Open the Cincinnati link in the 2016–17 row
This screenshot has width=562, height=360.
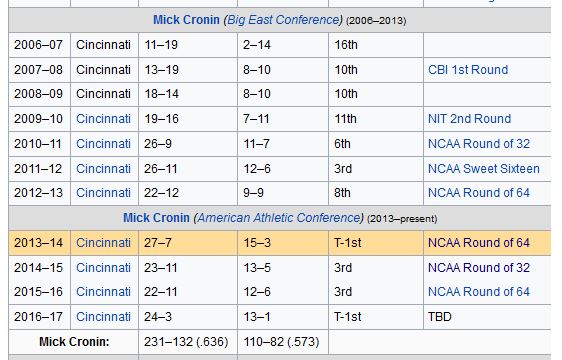103,317
